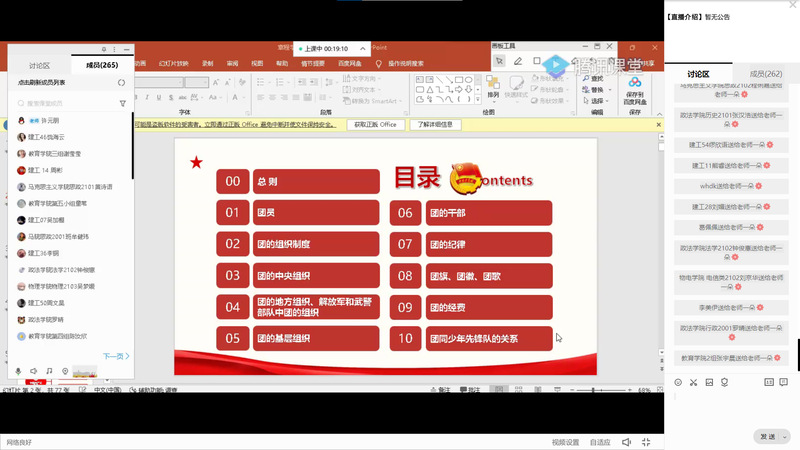Viewport: 800px width, 450px height.
Task: Open the 成员(262) tab on right panel
Action: [x=766, y=74]
